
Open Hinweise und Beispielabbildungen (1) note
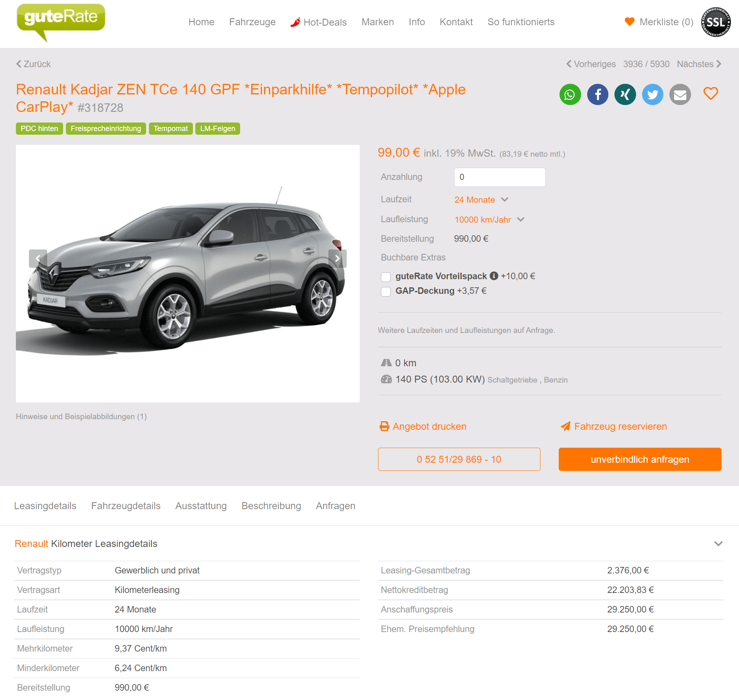click(x=81, y=417)
